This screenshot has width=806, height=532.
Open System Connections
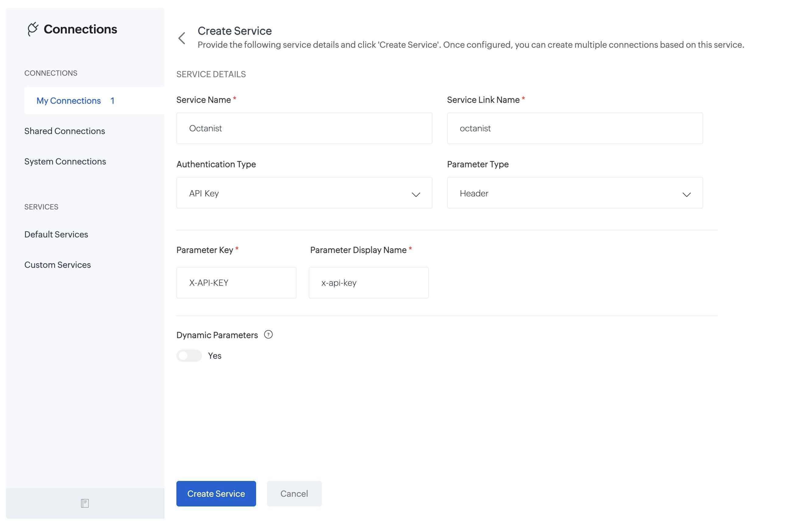click(65, 161)
